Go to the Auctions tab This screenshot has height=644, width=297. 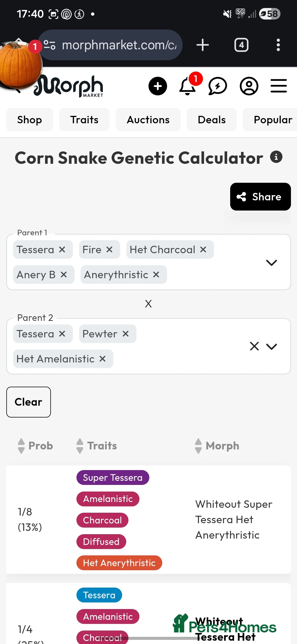(x=148, y=120)
